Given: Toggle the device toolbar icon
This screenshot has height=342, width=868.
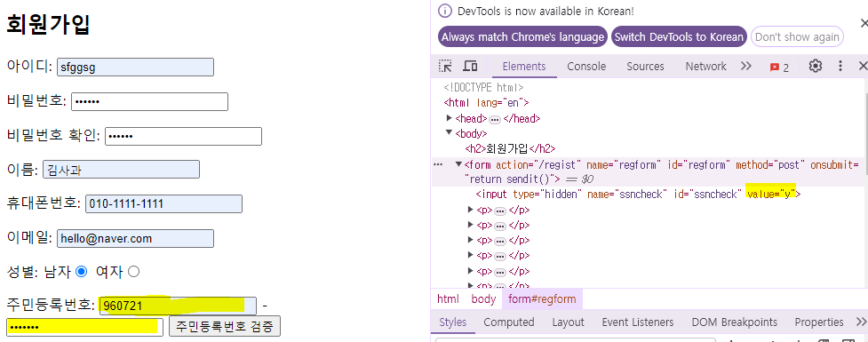Looking at the screenshot, I should click(x=470, y=67).
